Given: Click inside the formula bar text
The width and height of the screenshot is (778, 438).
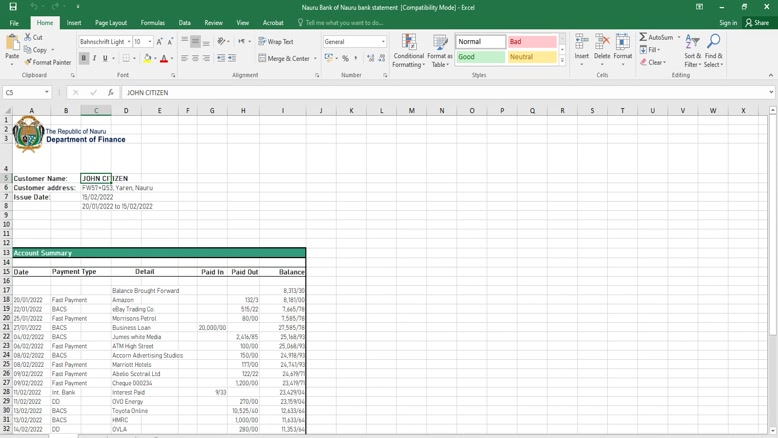Looking at the screenshot, I should [x=400, y=92].
